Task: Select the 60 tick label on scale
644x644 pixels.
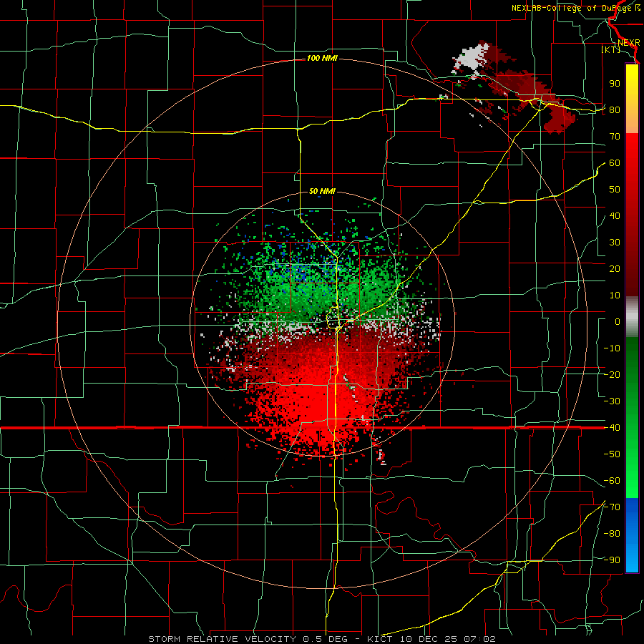Action: point(615,162)
